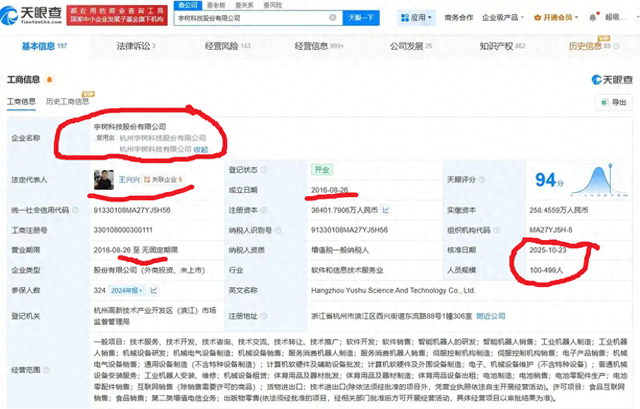Select the 查风险 search tab
Screen dimensions: 640x409
273,5
